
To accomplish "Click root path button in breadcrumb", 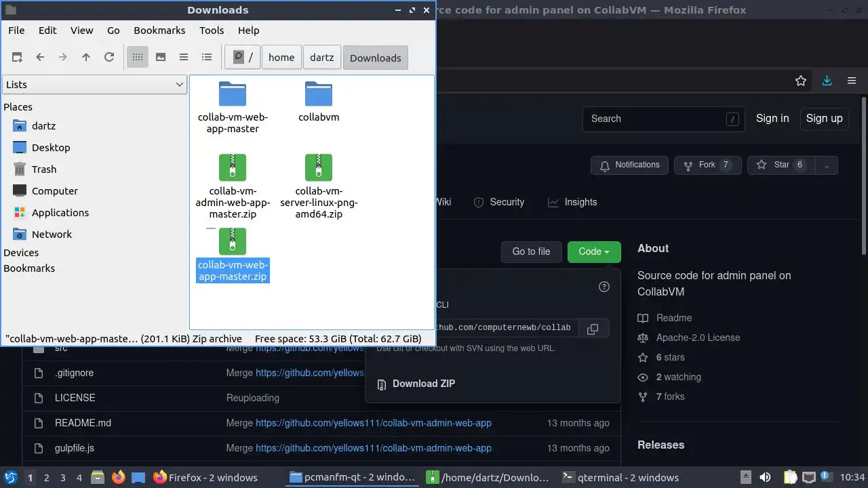I will click(x=242, y=58).
